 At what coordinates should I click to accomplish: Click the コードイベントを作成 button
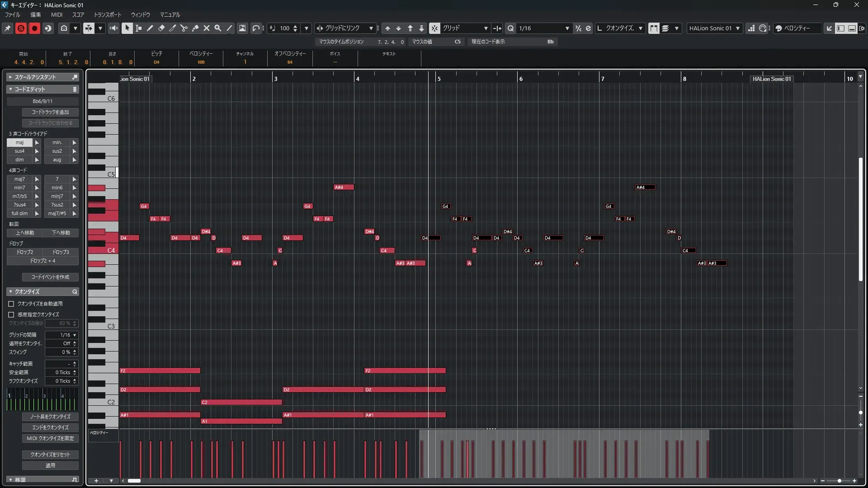50,277
